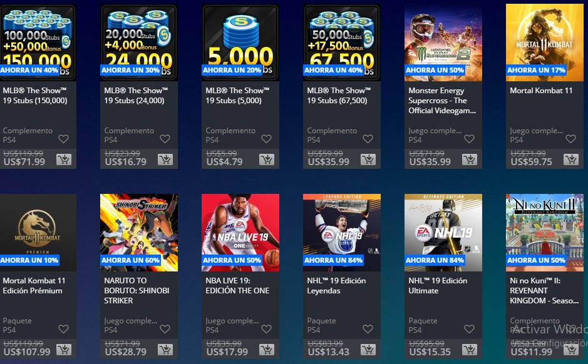Open Monster Energy Supercross title link
Viewport: 588px width, 364px height.
point(441,101)
